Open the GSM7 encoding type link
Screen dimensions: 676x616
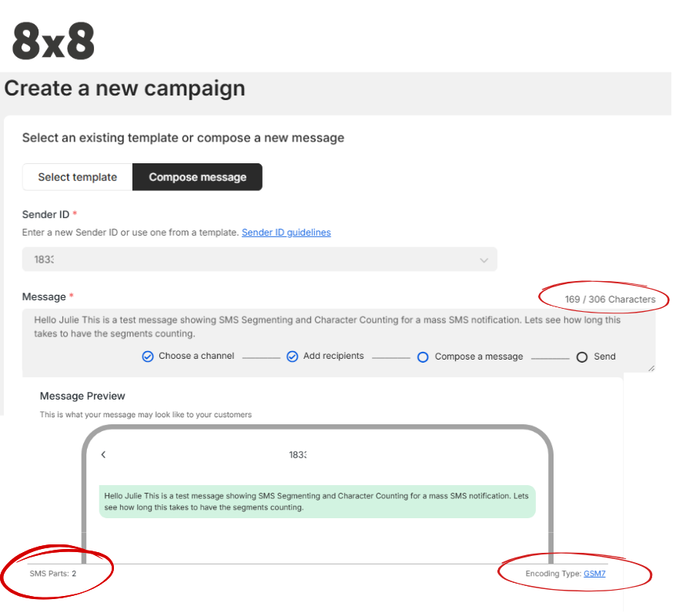[594, 574]
